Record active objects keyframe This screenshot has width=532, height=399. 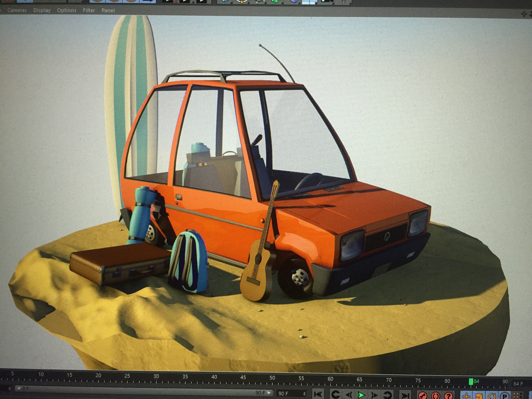coord(423,395)
